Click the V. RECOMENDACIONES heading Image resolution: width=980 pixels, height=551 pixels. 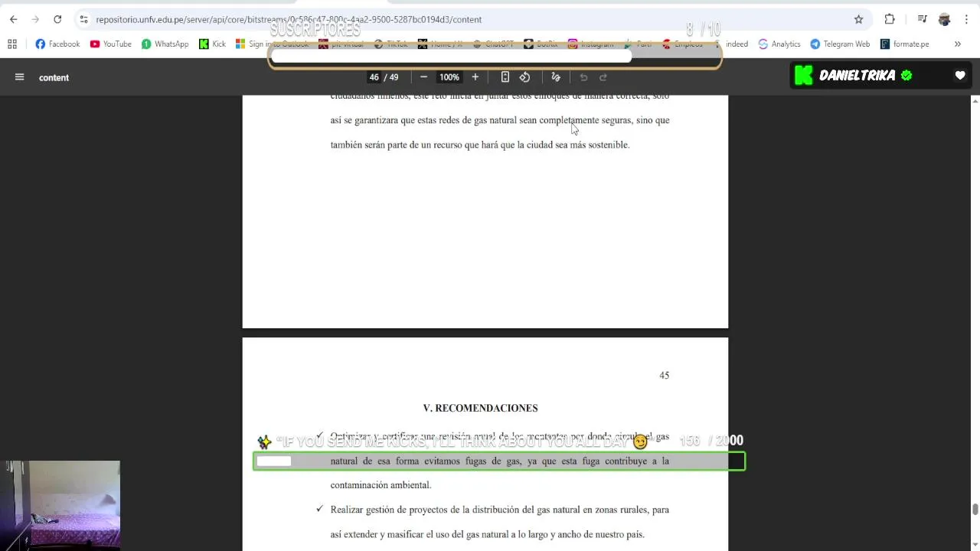(x=480, y=409)
